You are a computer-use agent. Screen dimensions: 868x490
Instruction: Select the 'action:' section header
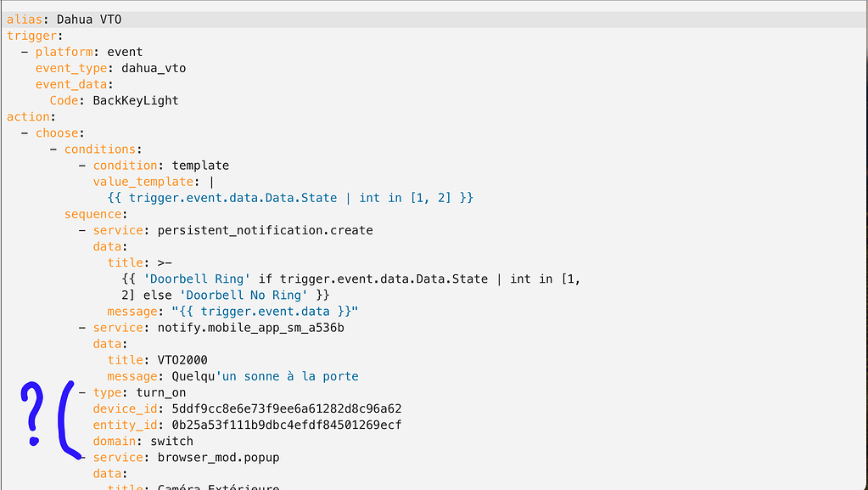click(25, 116)
